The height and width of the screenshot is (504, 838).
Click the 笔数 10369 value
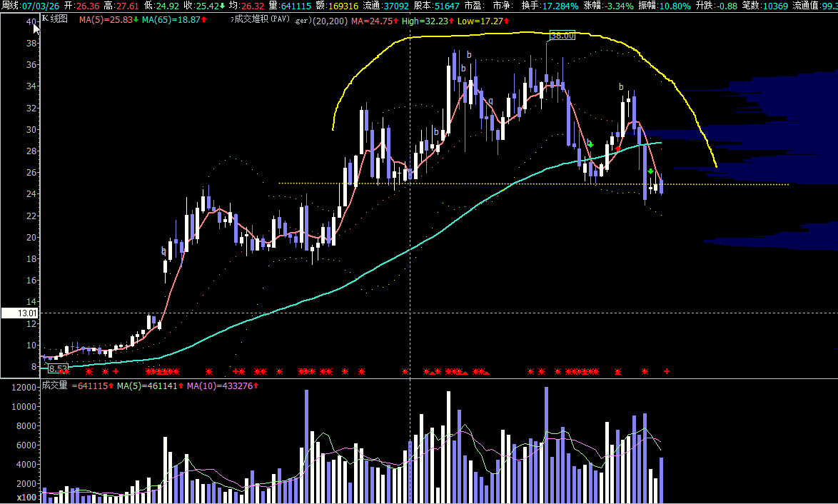(775, 6)
